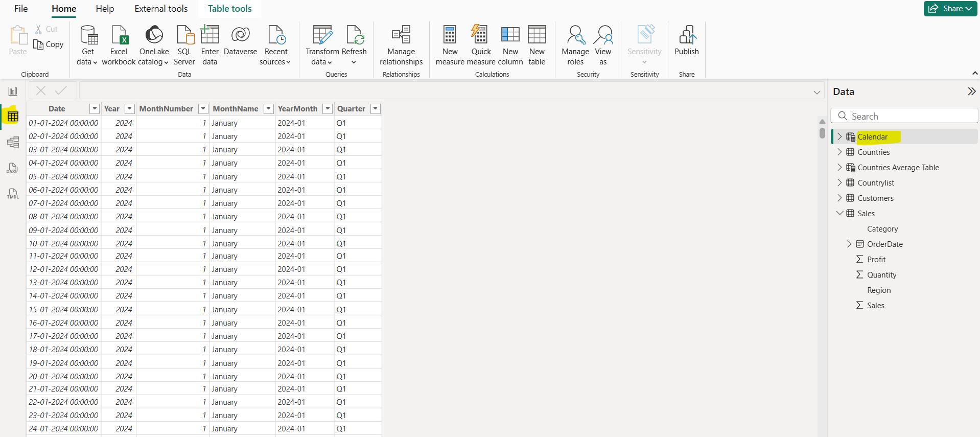The image size is (980, 437).
Task: Open Transform data query editor
Action: pos(322,45)
